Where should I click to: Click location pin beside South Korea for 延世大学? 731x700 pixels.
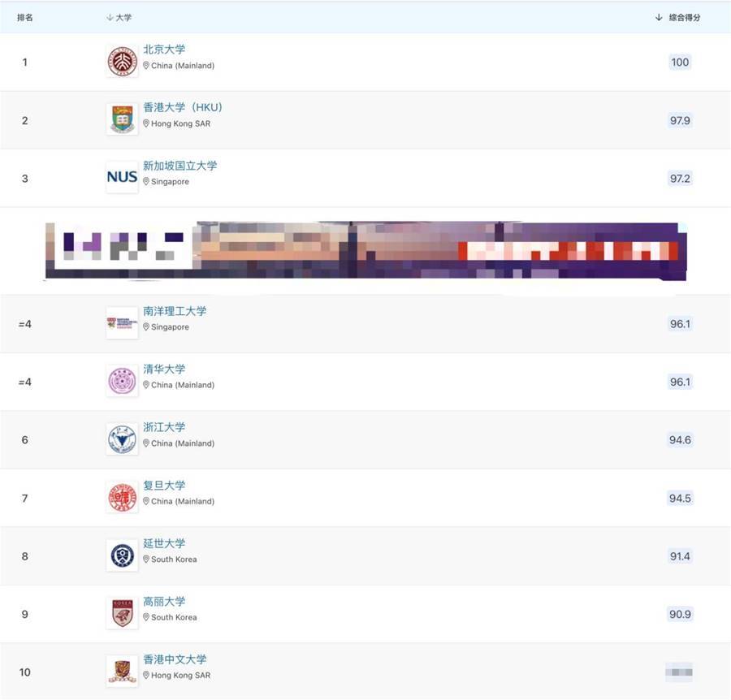[x=146, y=560]
